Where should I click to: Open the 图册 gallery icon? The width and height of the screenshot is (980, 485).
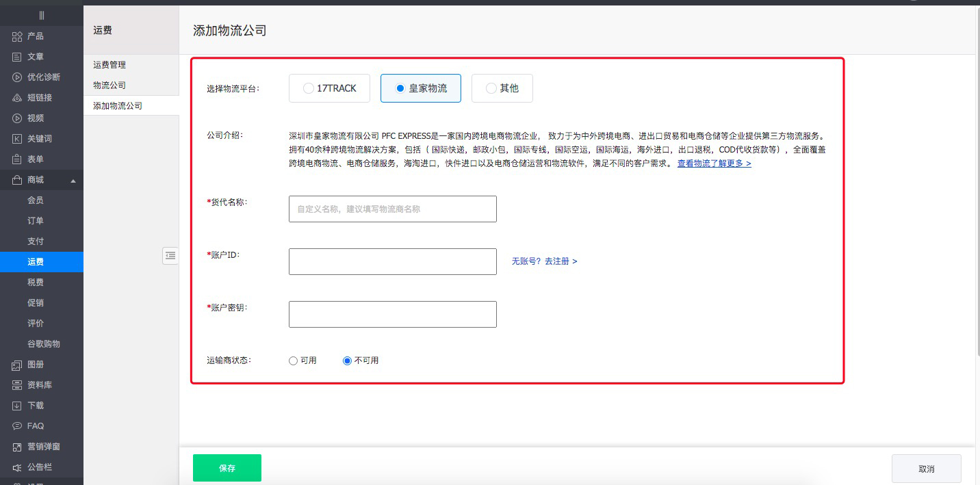(17, 365)
